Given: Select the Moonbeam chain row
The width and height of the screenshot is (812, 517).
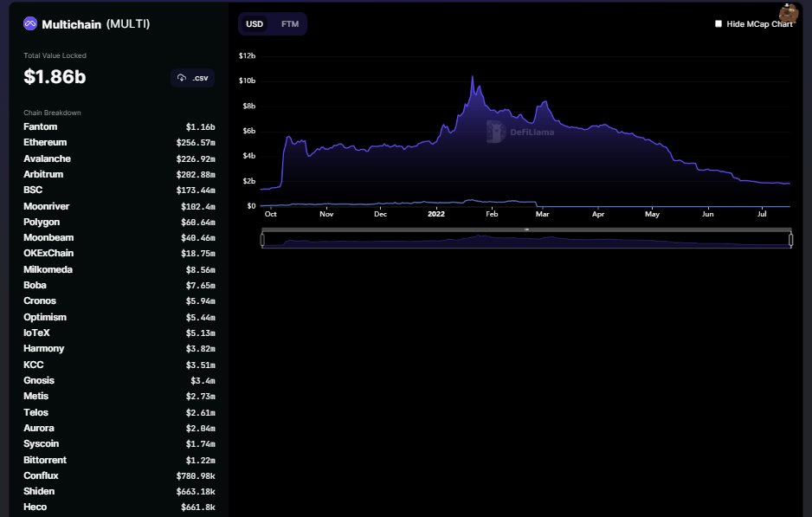Looking at the screenshot, I should (x=119, y=238).
